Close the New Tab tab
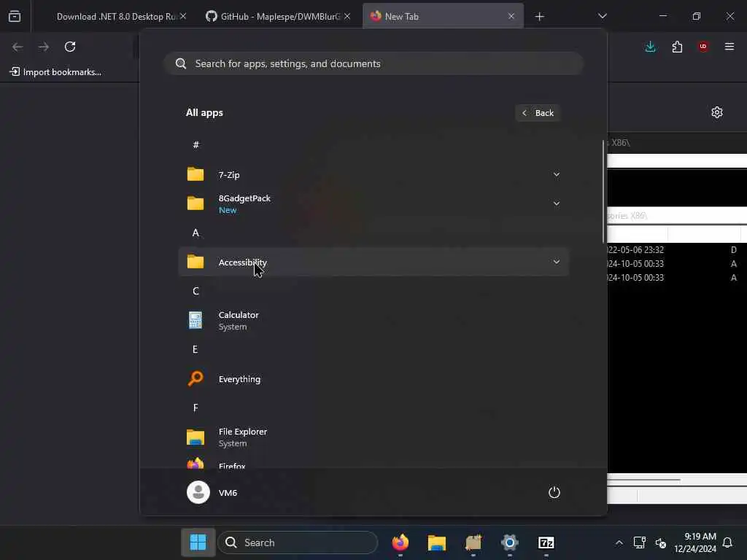Screen dimensions: 747x560 pos(511,16)
